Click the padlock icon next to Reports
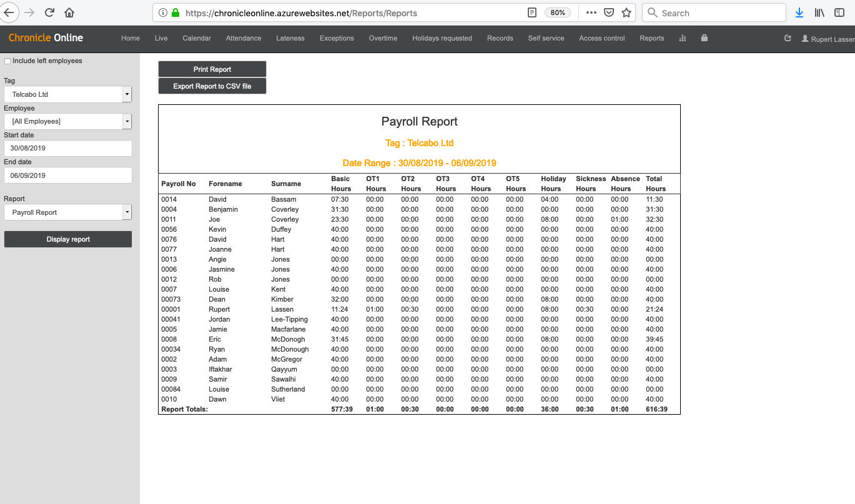855x504 pixels. coord(704,38)
